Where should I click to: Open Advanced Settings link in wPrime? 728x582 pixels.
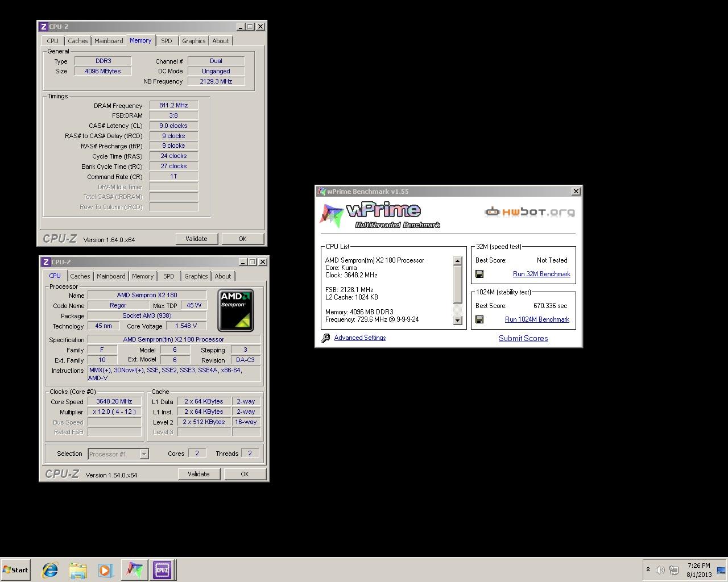(360, 338)
